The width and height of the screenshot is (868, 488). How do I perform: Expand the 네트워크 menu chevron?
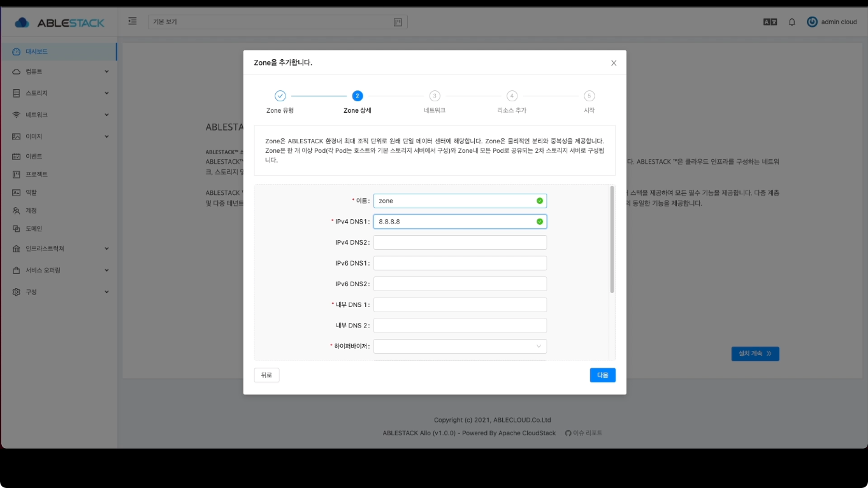point(106,115)
